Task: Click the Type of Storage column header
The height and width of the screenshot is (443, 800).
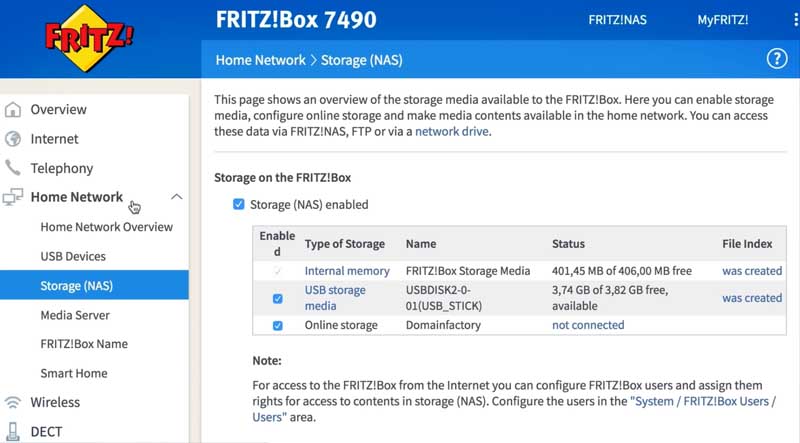Action: (344, 244)
